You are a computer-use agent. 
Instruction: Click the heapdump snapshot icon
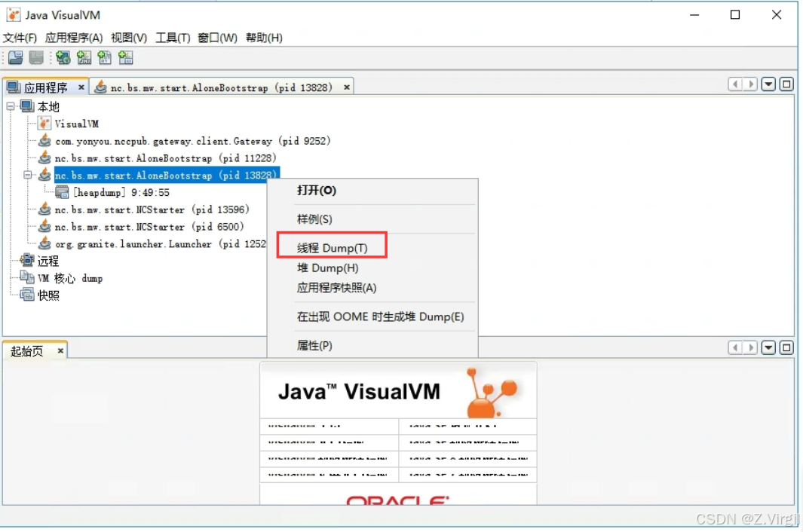pyautogui.click(x=62, y=192)
